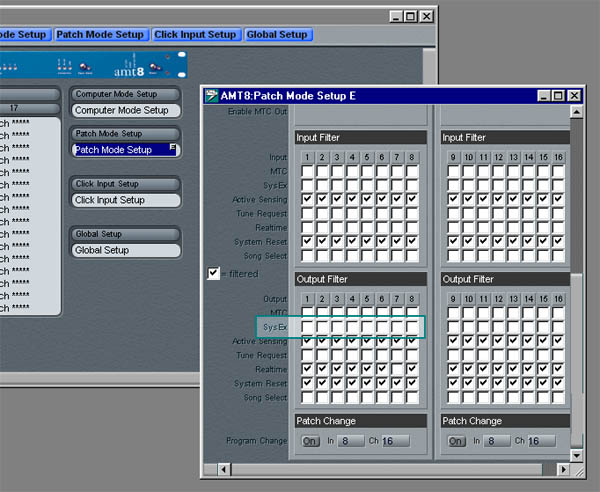
Task: Uncheck Input Filter System Reset for input 8
Action: 412,242
